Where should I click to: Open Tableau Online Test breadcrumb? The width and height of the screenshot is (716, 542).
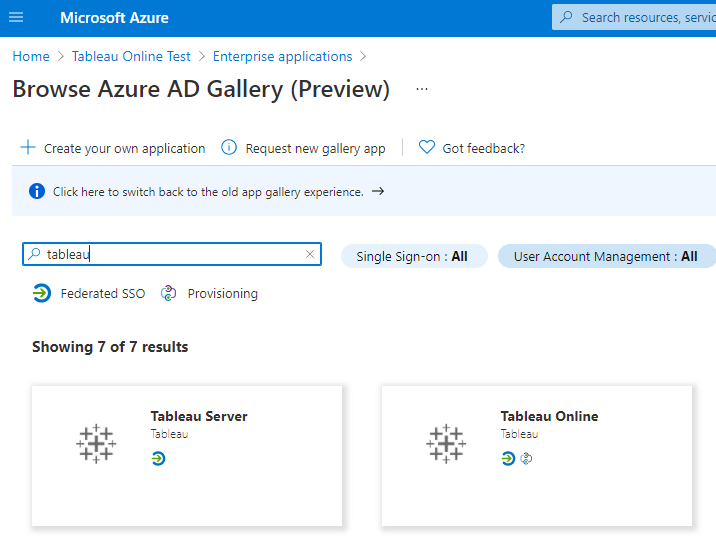pos(131,56)
